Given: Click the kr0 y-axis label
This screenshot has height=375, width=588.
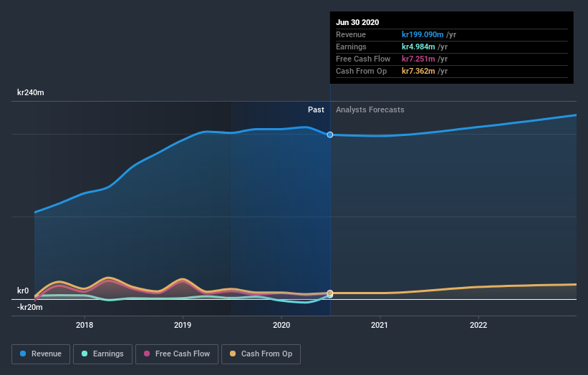Looking at the screenshot, I should pyautogui.click(x=23, y=291).
